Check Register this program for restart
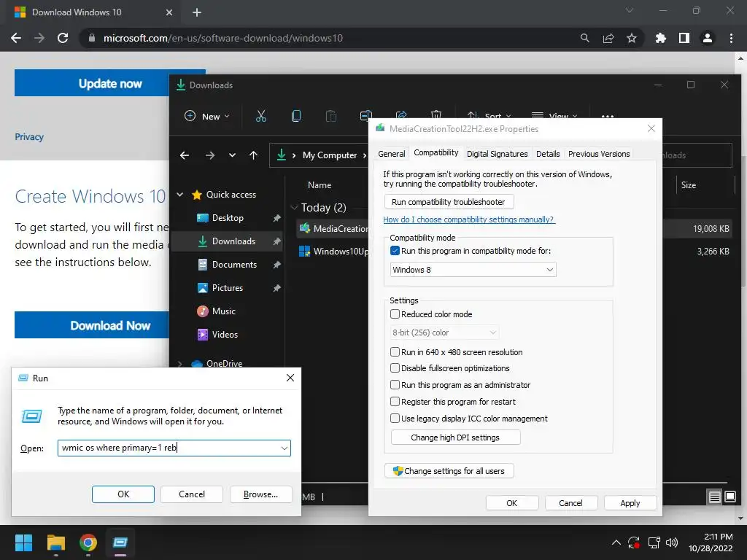Screen dimensions: 747x560 395,402
